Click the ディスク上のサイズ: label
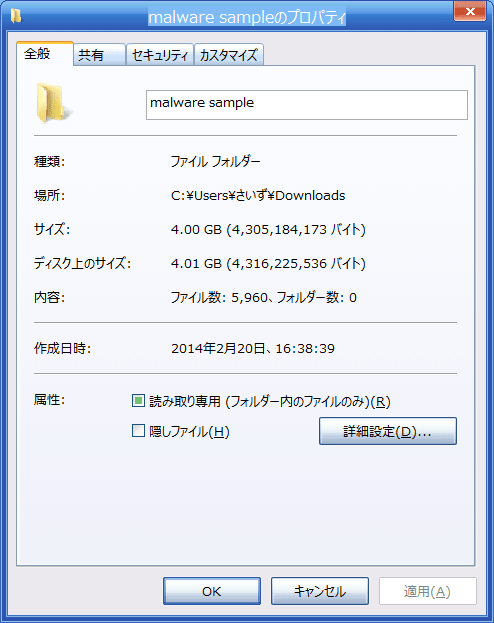Viewport: 494px width, 623px height. point(82,263)
